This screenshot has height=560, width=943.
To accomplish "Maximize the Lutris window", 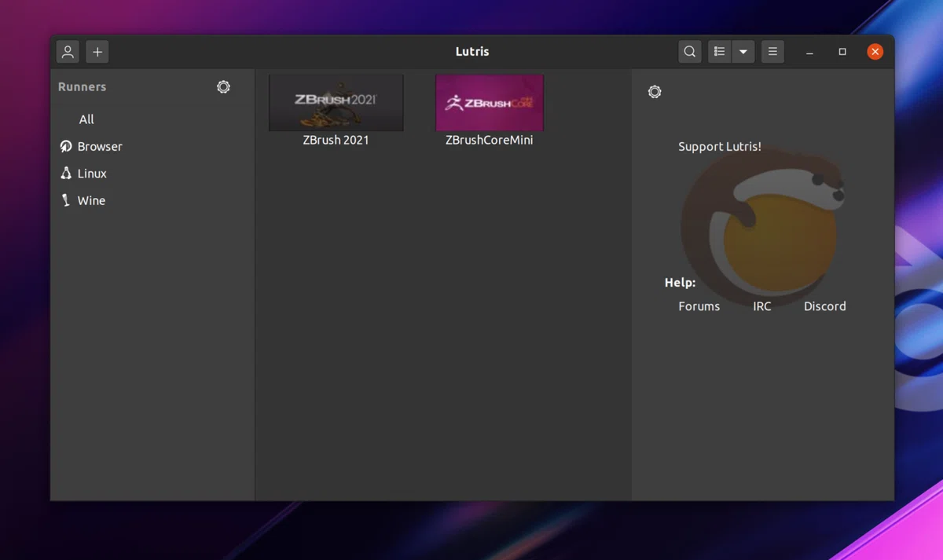I will pyautogui.click(x=842, y=52).
